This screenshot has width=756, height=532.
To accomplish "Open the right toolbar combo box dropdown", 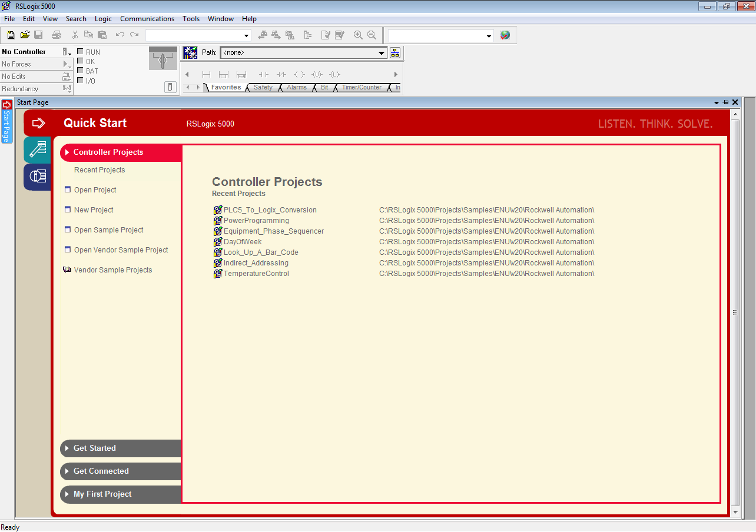I will [x=489, y=36].
